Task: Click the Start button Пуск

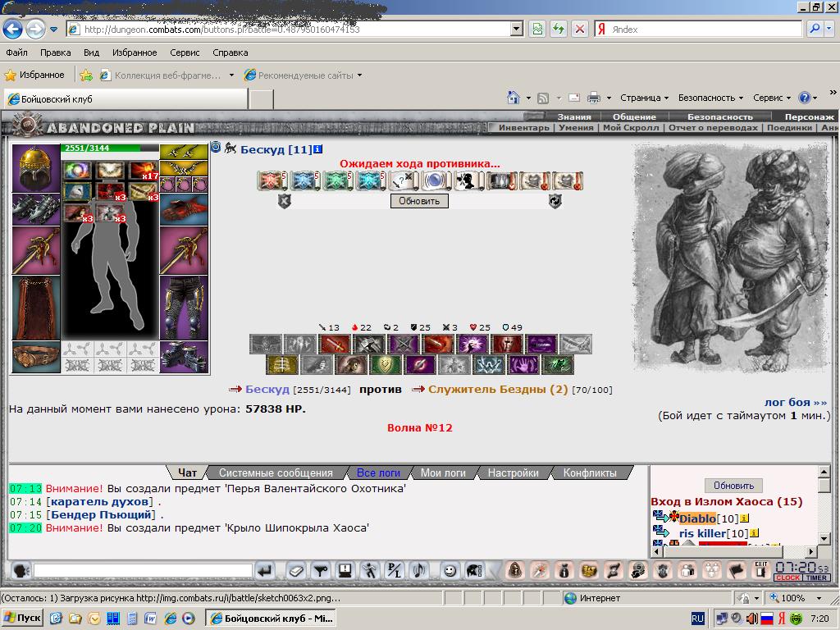Action: point(22,618)
